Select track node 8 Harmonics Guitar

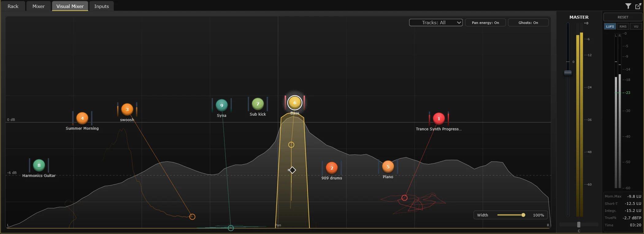(x=39, y=165)
